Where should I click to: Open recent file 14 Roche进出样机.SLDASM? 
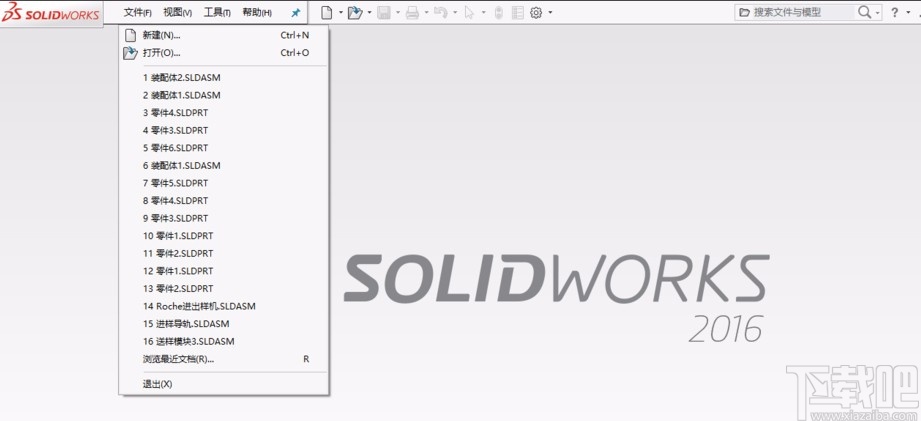pyautogui.click(x=224, y=307)
